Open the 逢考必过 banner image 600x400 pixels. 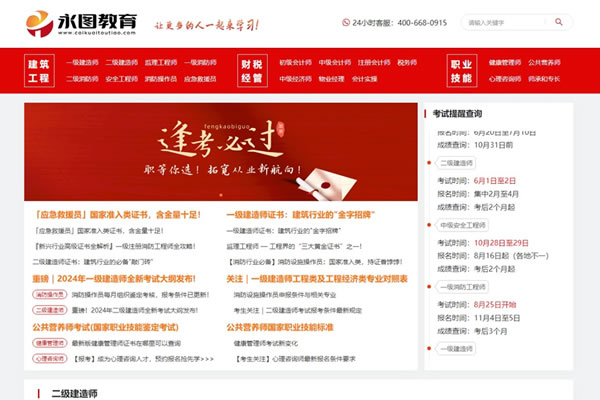(220, 153)
